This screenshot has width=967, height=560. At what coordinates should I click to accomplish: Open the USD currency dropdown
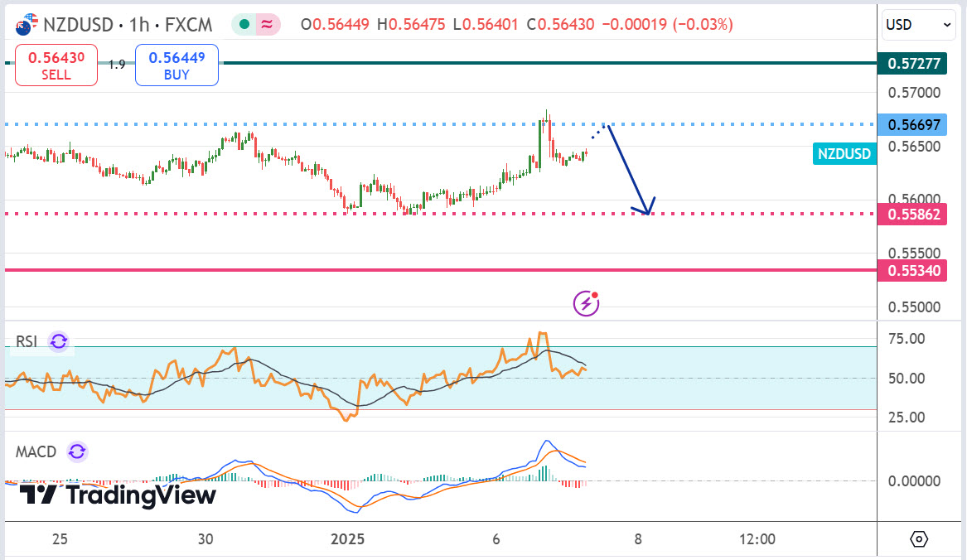coord(919,25)
